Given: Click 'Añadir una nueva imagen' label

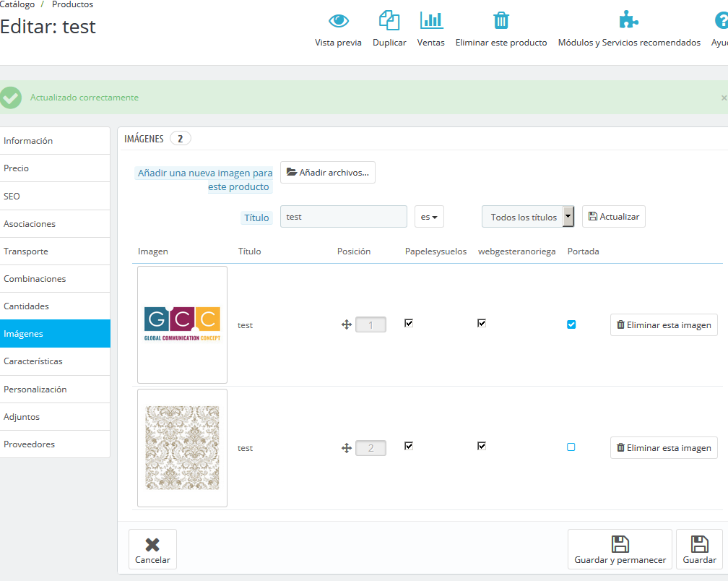Looking at the screenshot, I should 204,180.
